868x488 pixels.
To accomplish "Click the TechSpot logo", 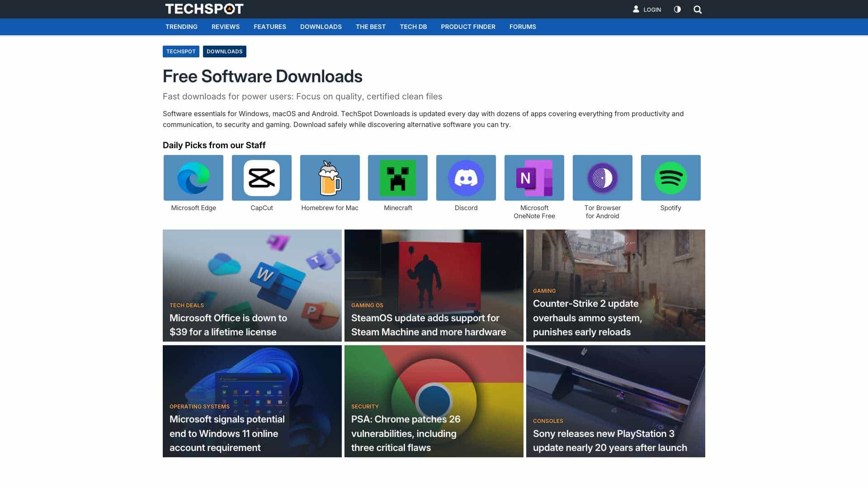I will (204, 9).
